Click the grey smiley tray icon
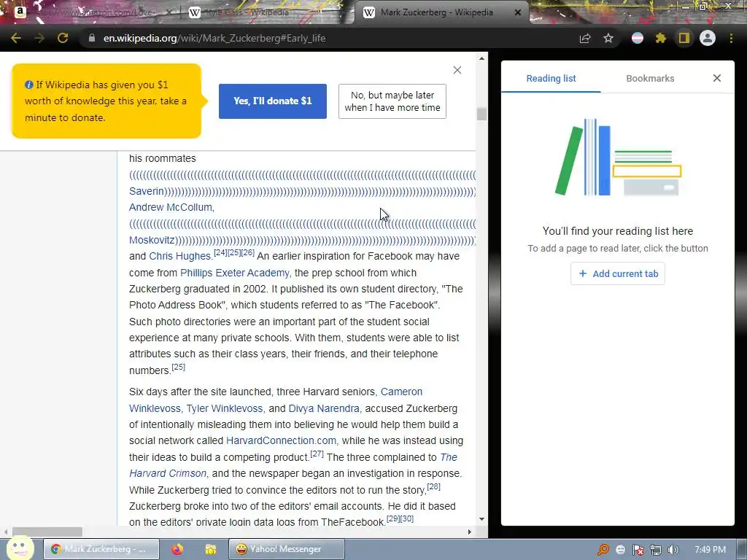 (x=620, y=550)
